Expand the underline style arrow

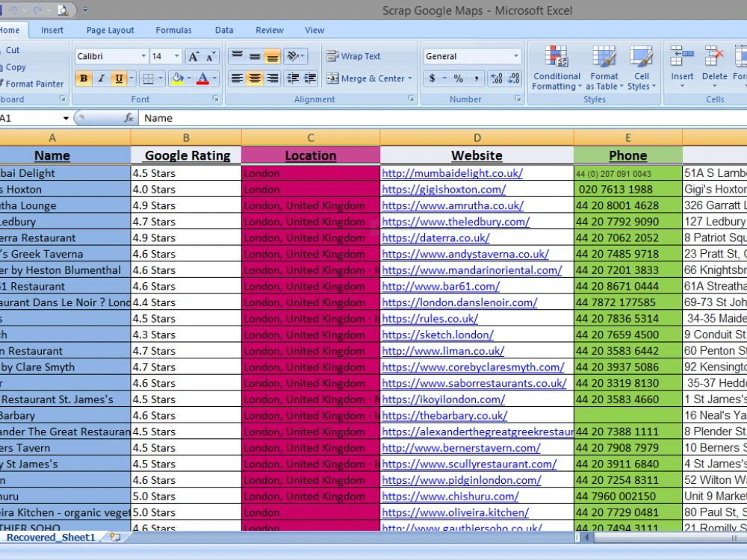click(131, 78)
